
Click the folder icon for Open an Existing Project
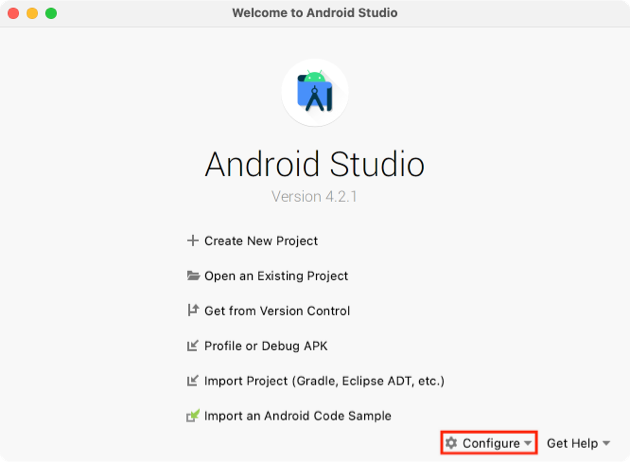pos(193,276)
